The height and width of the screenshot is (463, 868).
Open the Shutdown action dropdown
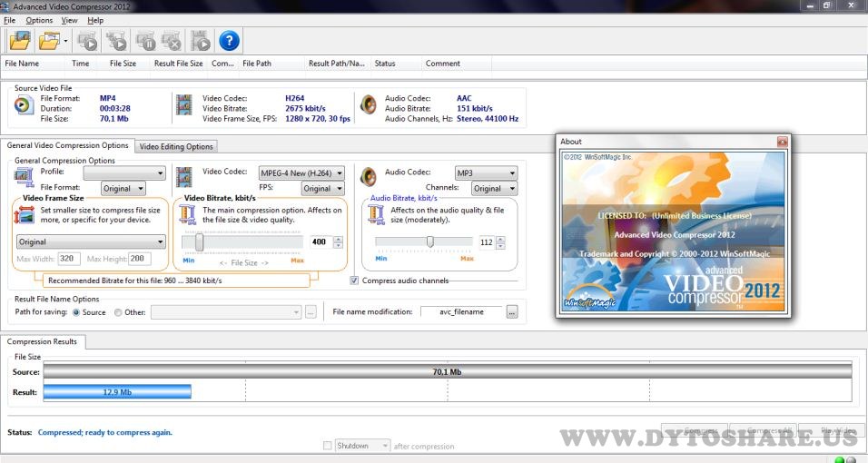[x=362, y=445]
